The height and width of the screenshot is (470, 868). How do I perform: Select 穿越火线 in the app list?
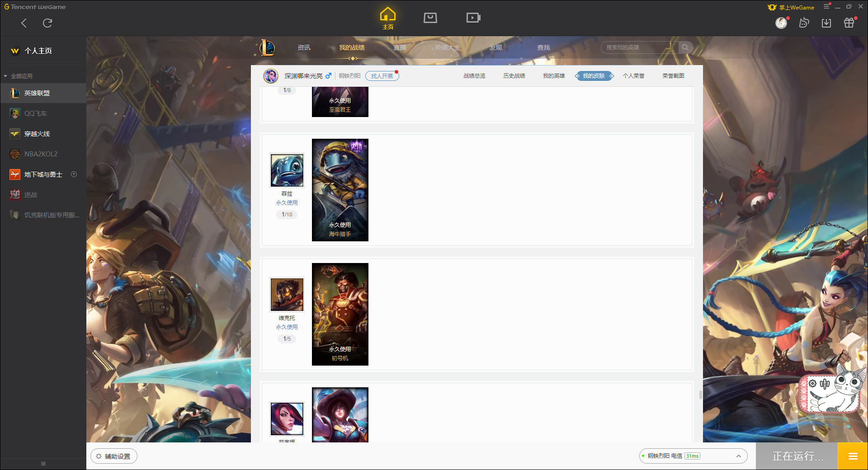click(x=43, y=134)
